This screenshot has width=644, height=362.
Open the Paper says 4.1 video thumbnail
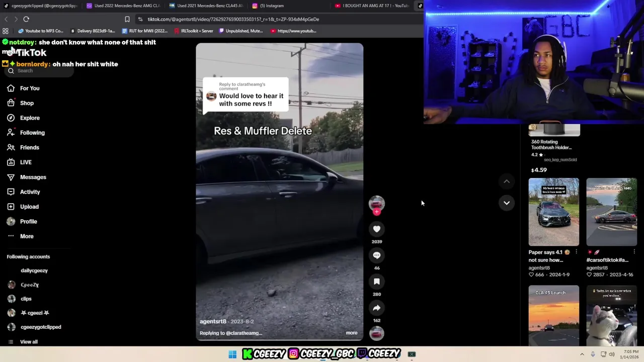coord(553,212)
